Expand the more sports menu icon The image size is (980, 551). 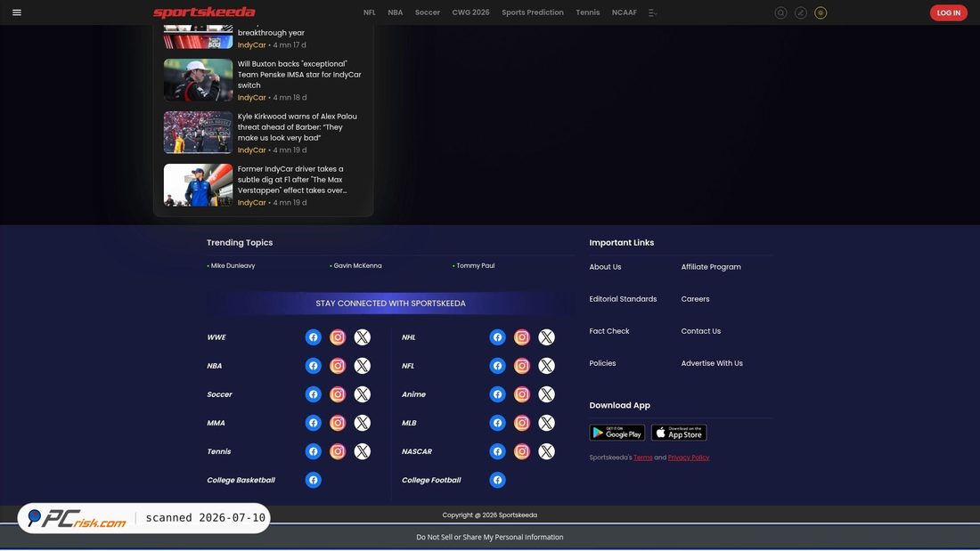tap(652, 12)
